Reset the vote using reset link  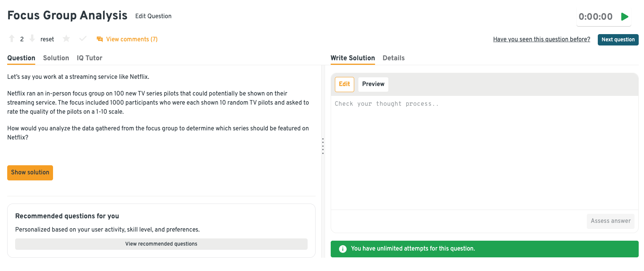pos(47,39)
